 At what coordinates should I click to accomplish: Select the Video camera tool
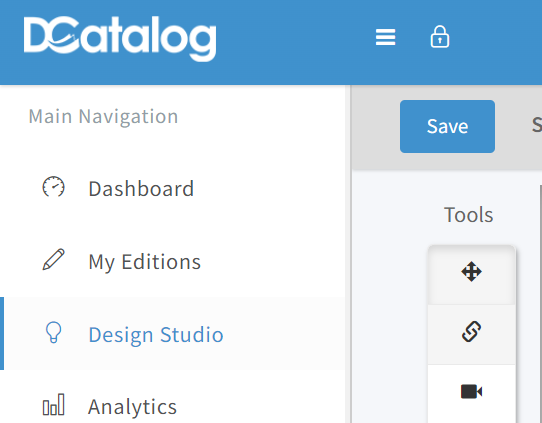pos(471,392)
